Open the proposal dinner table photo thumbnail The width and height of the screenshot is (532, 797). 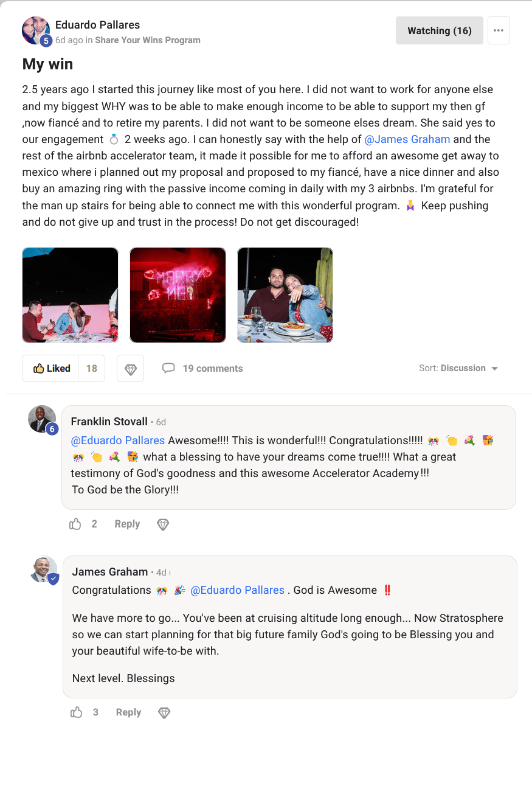(71, 295)
